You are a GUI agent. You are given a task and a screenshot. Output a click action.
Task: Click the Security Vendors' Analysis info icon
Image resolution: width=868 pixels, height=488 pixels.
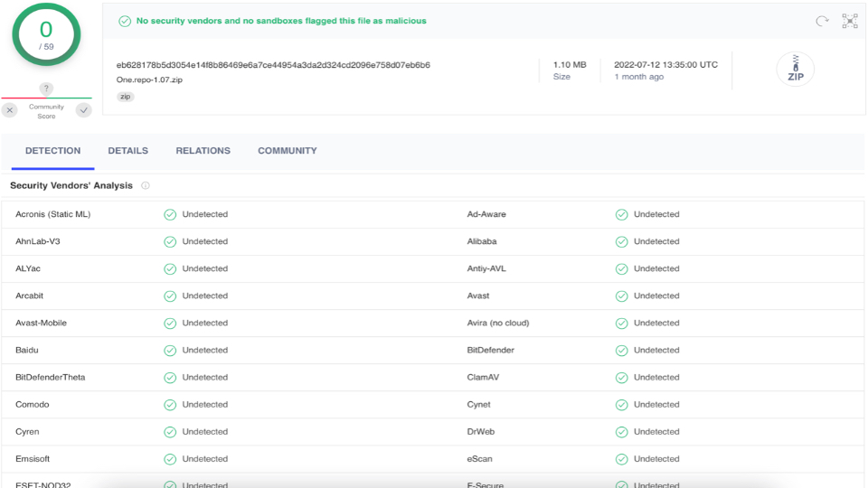145,185
